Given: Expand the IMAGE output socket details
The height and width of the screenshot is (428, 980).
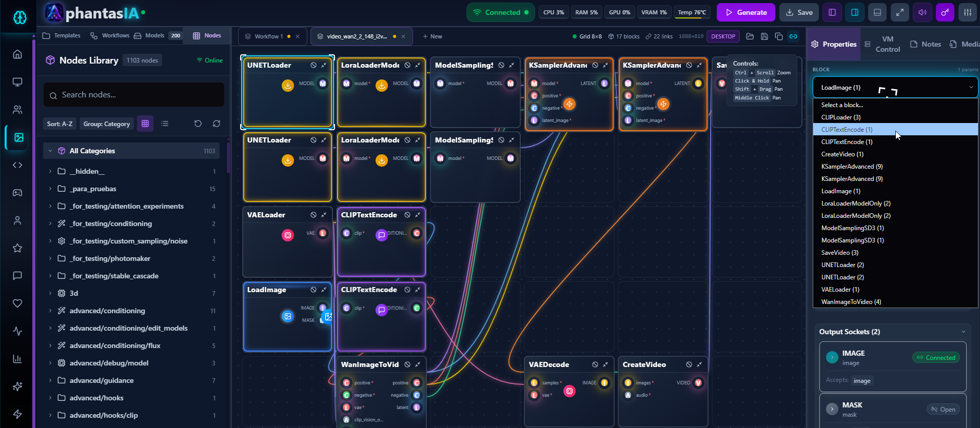Looking at the screenshot, I should pos(832,357).
